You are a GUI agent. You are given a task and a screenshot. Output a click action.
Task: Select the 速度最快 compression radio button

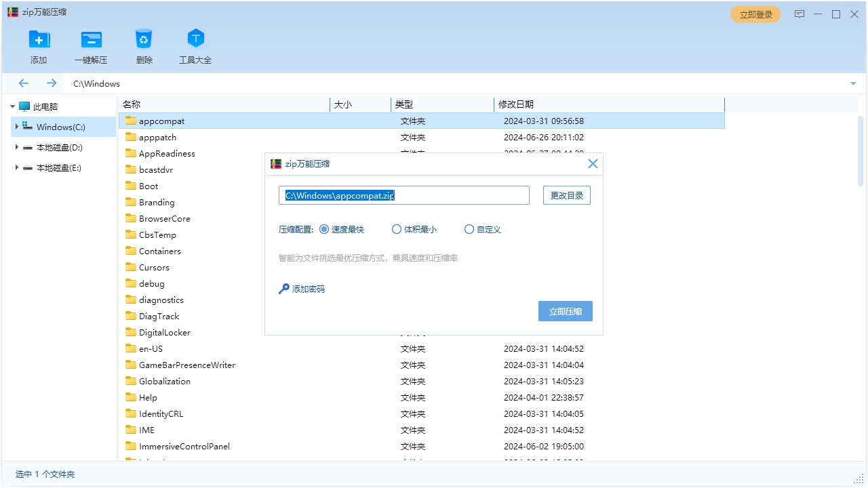[325, 229]
